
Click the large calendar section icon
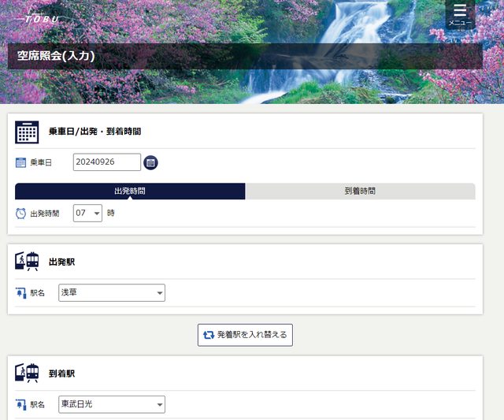point(27,132)
